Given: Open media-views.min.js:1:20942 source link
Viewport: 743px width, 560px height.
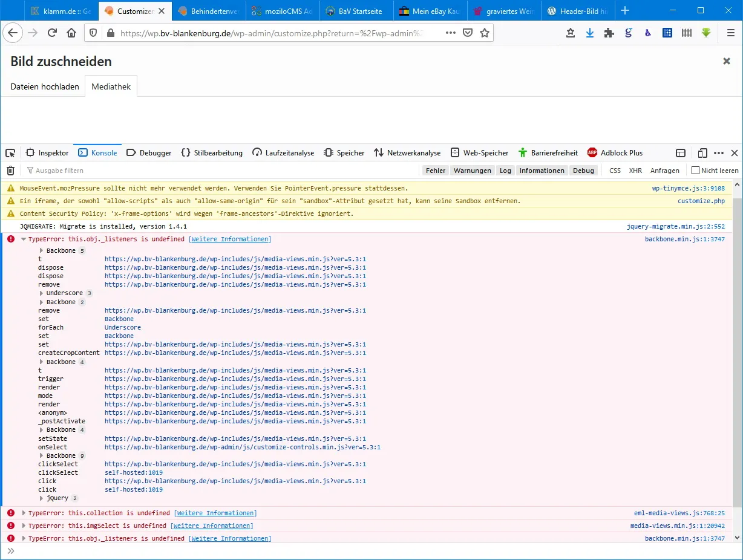Looking at the screenshot, I should point(677,526).
